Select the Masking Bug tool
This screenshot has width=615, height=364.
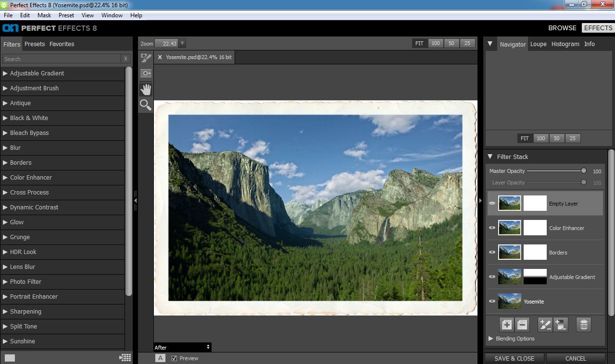tap(146, 73)
